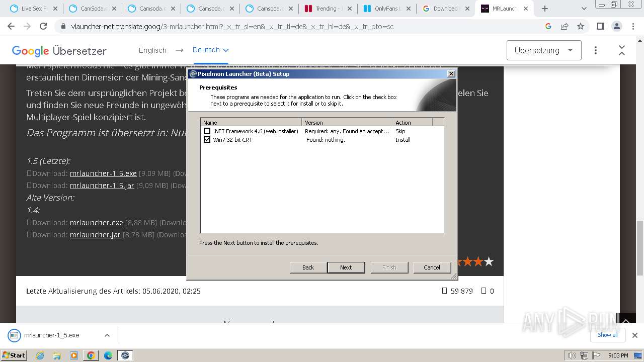Cancel the Pixelmon Launcher setup
Image resolution: width=644 pixels, height=362 pixels.
tap(432, 267)
